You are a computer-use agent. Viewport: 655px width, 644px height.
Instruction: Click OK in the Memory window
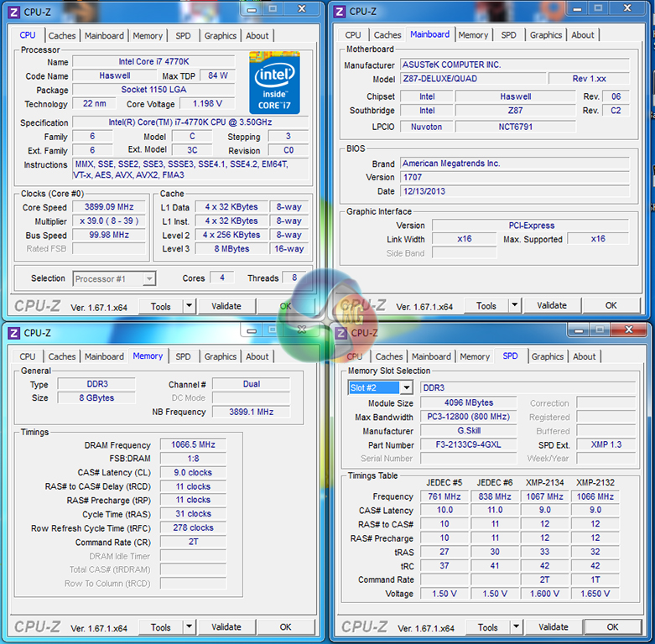tap(286, 627)
